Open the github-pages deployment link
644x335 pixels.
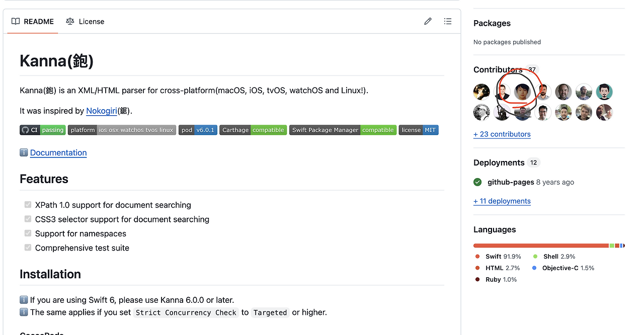click(511, 182)
